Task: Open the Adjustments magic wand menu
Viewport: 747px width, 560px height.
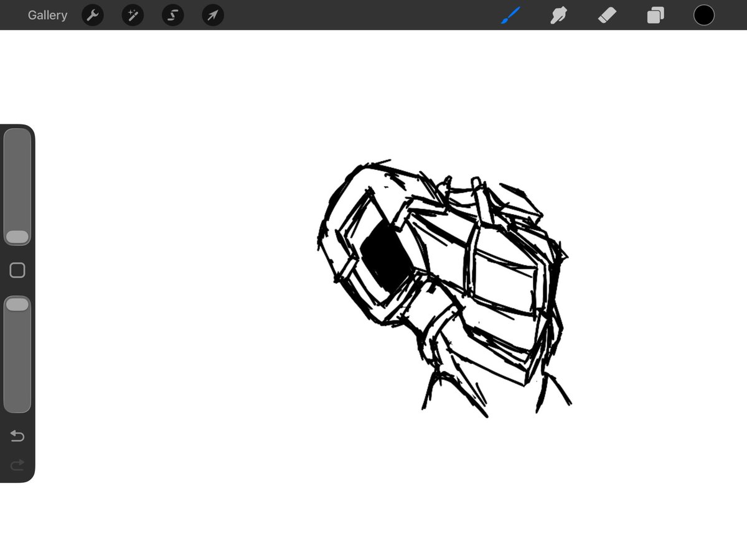Action: pos(133,16)
